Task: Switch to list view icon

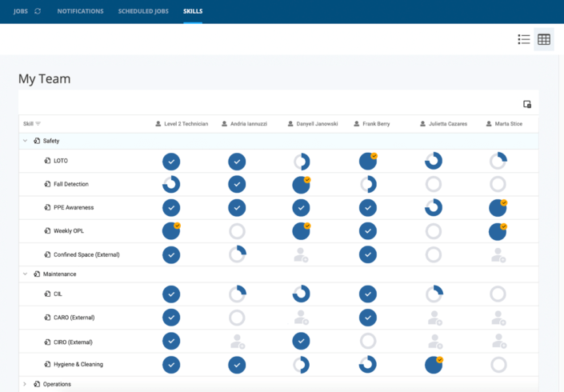Action: point(524,39)
